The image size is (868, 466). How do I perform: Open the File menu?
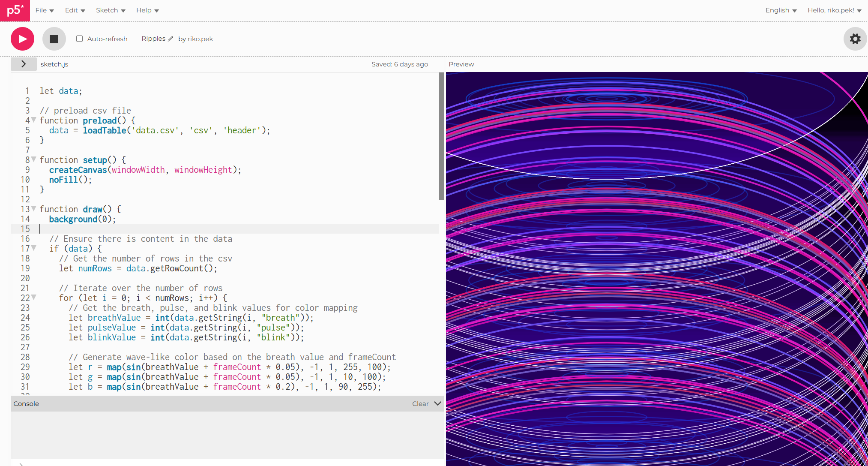click(x=45, y=10)
